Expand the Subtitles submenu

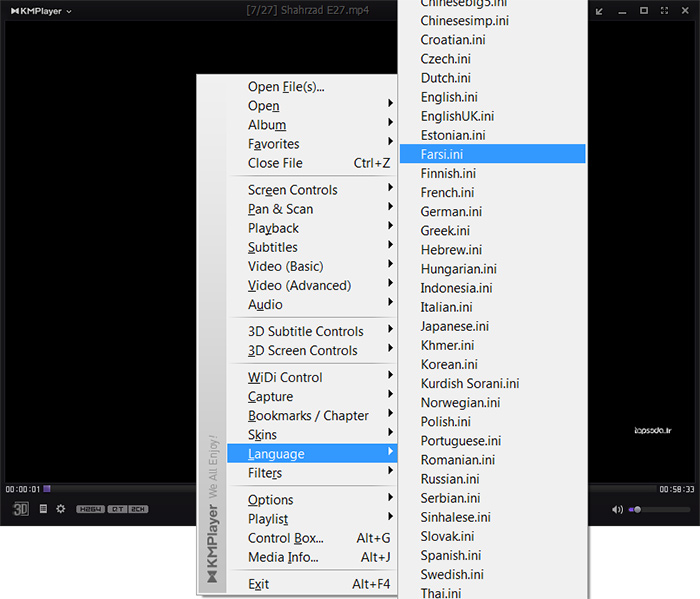click(x=312, y=247)
